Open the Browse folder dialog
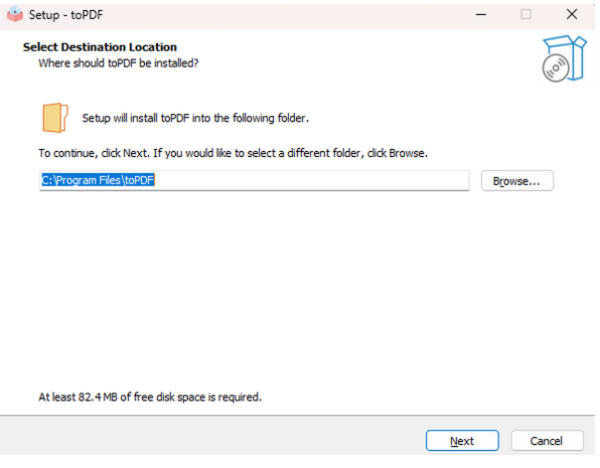Image resolution: width=600 pixels, height=468 pixels. [517, 181]
